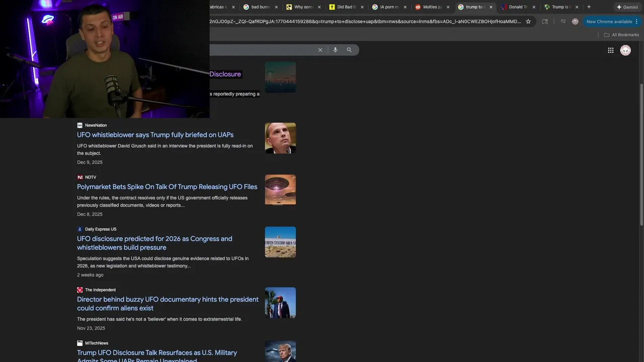This screenshot has height=362, width=644.
Task: Click the NDTV source icon
Action: [x=79, y=177]
